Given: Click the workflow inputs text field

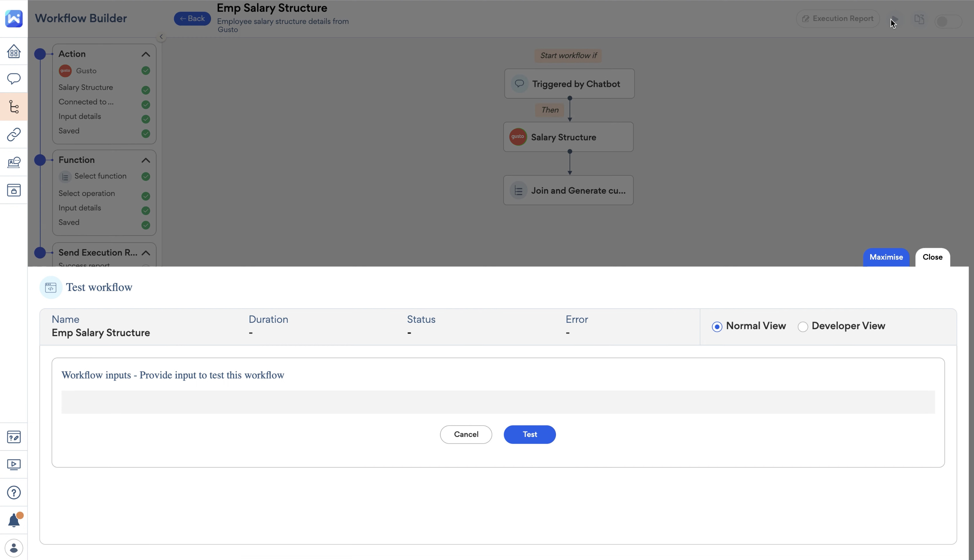Looking at the screenshot, I should tap(497, 402).
